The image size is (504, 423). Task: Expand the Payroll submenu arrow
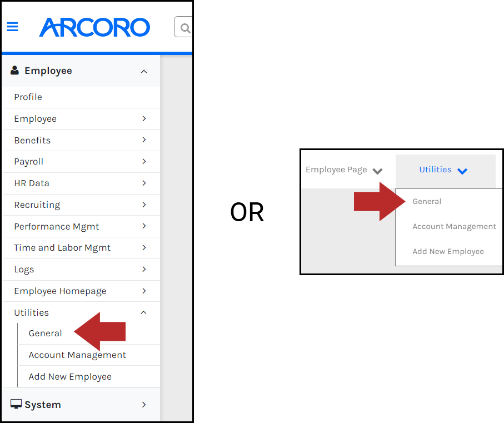[144, 161]
